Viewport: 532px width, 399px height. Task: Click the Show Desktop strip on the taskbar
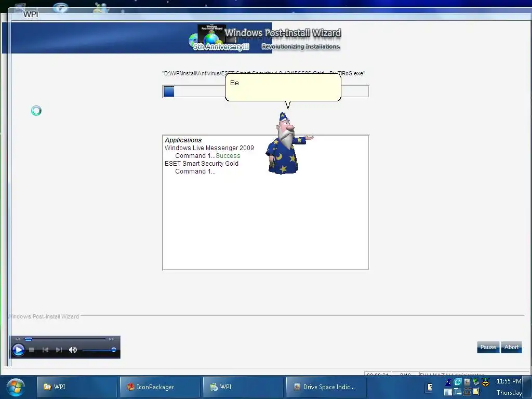528,387
